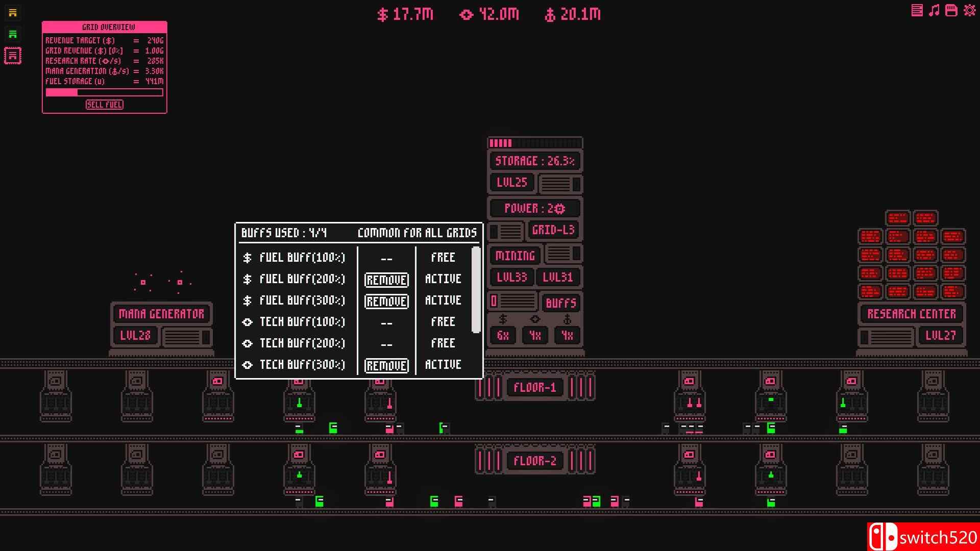Viewport: 980px width, 551px height.
Task: Click the Research Center building label
Action: coord(911,314)
